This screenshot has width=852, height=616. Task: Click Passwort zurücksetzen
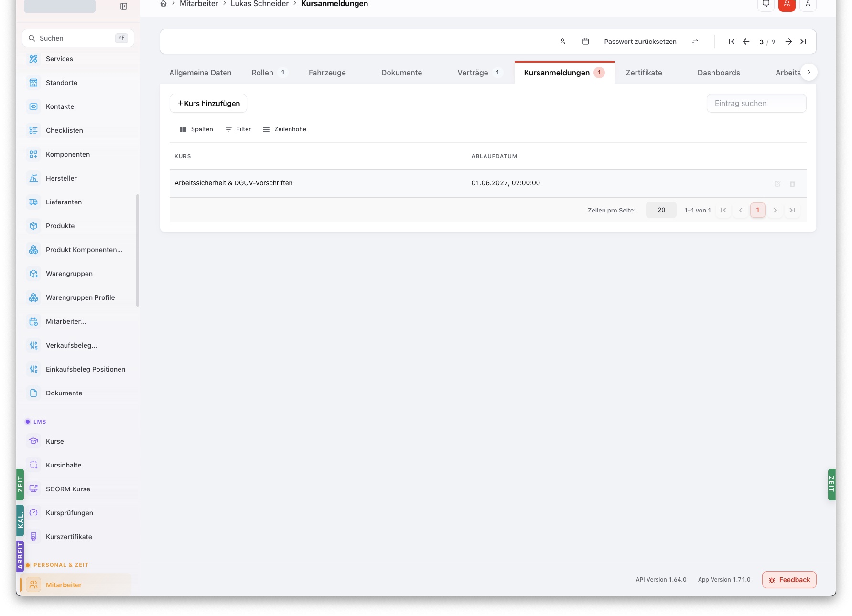(x=640, y=42)
